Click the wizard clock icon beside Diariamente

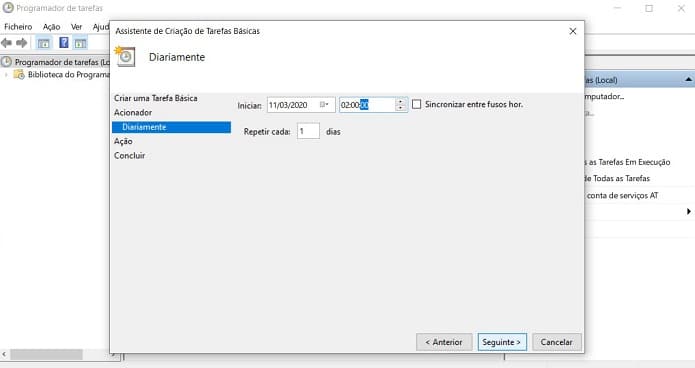click(125, 56)
